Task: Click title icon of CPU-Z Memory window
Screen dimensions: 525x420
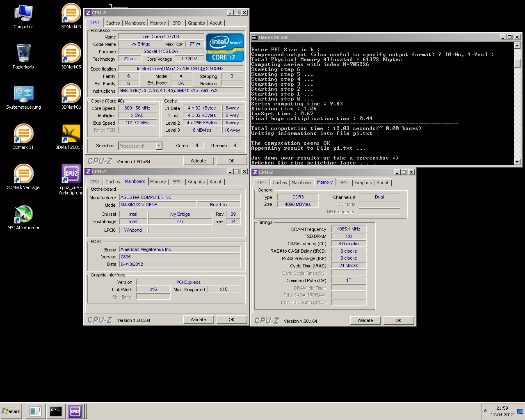Action: (255, 172)
